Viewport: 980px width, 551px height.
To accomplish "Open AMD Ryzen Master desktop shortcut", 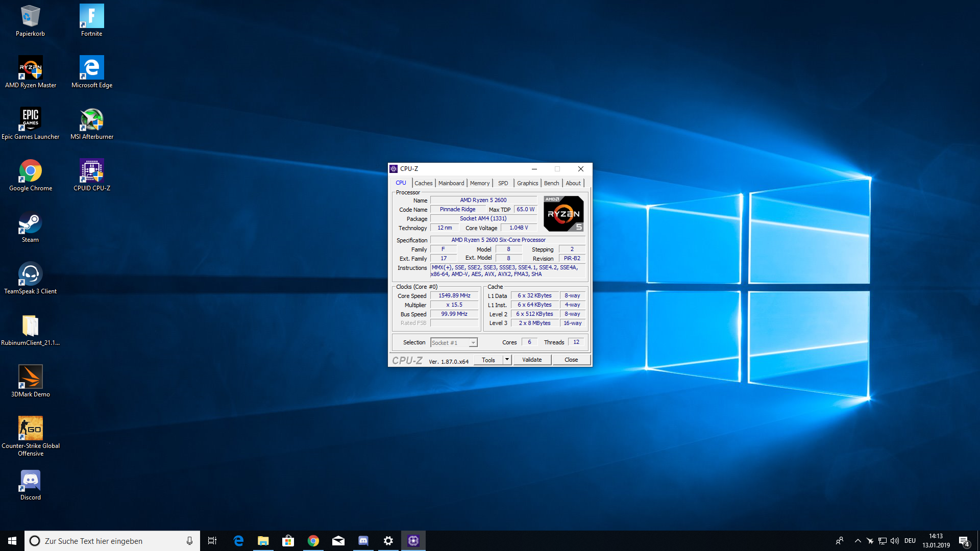I will [x=31, y=68].
